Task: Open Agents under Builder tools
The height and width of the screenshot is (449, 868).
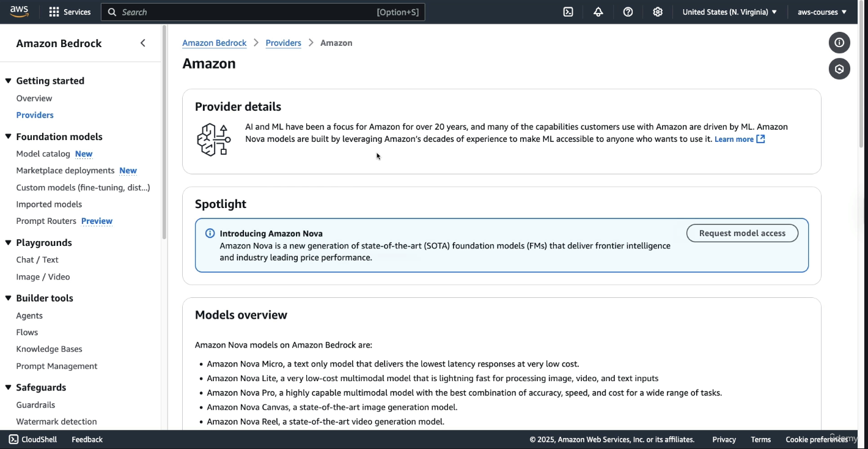Action: point(29,316)
